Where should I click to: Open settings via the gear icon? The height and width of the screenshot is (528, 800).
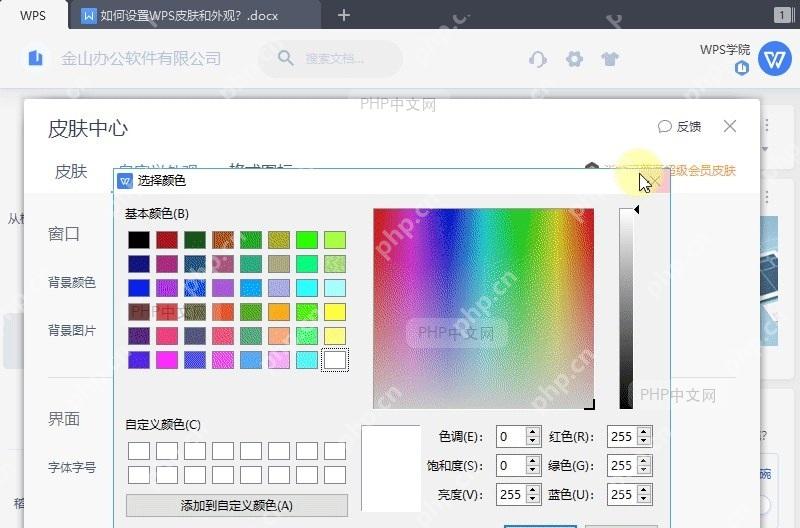point(574,59)
